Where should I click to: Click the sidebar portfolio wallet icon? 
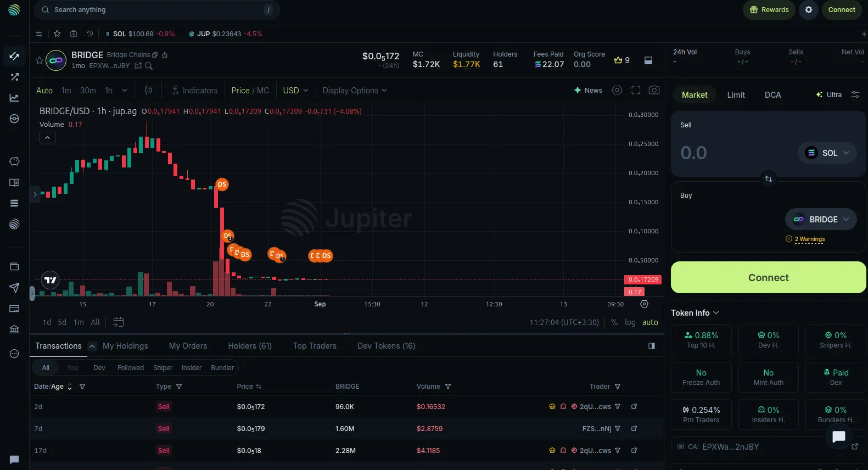point(14,267)
